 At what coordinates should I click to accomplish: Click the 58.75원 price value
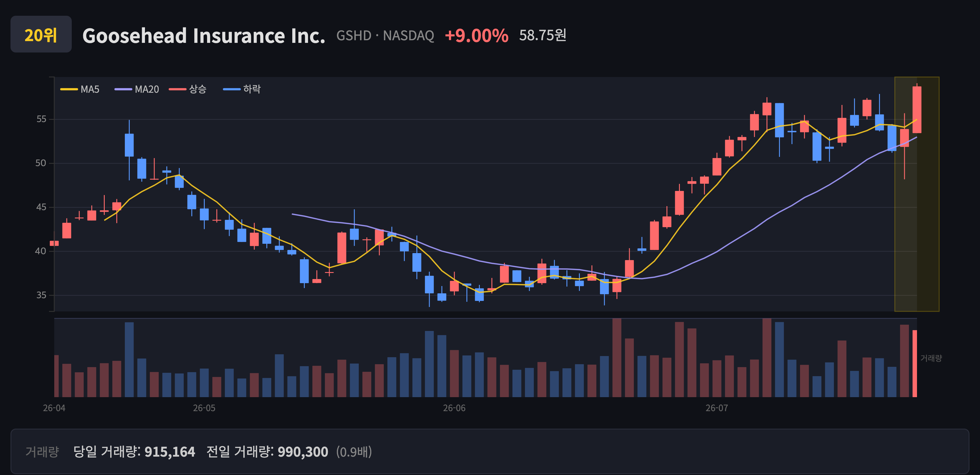point(543,35)
